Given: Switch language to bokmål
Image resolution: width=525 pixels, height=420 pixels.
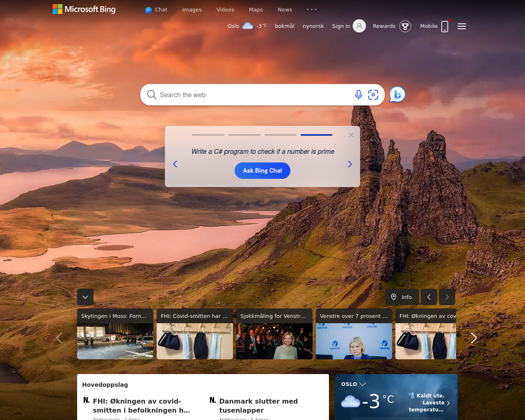Looking at the screenshot, I should 285,26.
